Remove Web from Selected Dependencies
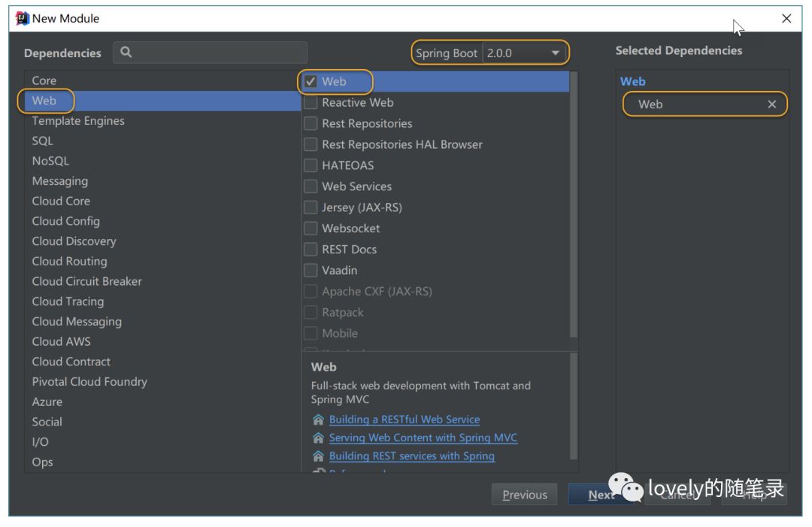812x527 pixels. tap(771, 104)
